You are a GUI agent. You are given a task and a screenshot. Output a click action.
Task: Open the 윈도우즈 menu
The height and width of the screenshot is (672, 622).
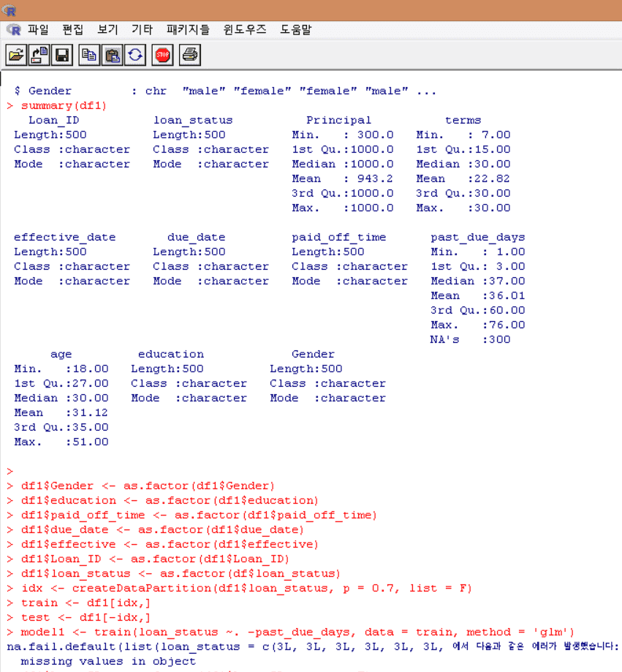[x=245, y=29]
